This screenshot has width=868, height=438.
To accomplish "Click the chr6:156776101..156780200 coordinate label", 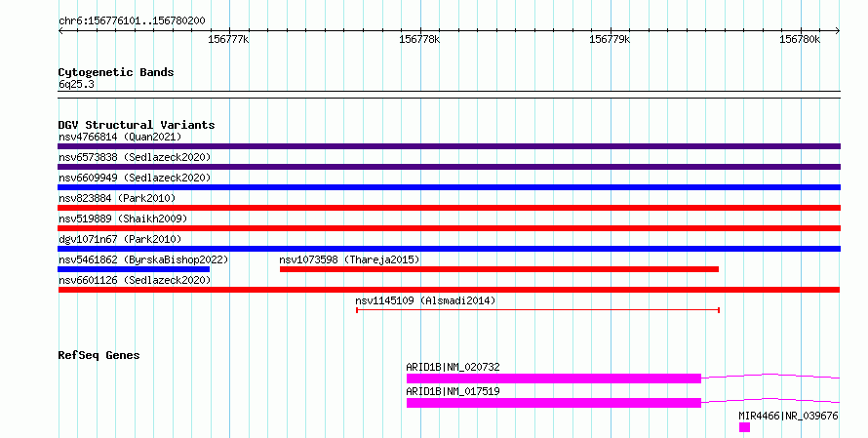I will point(132,21).
